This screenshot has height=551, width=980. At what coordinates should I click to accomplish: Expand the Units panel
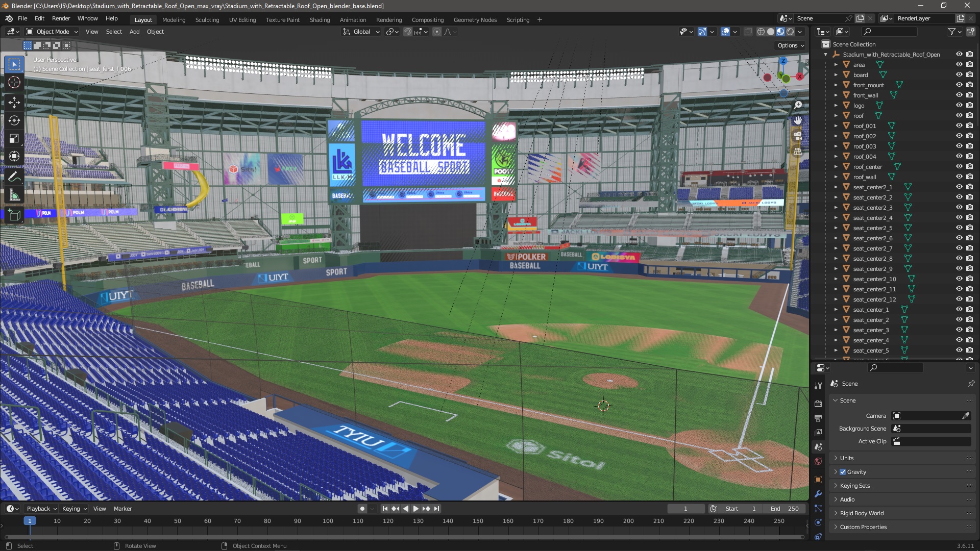(847, 458)
